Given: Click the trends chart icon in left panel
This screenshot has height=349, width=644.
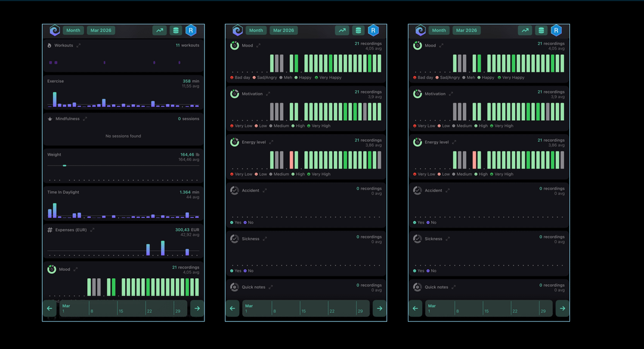Looking at the screenshot, I should (x=159, y=30).
